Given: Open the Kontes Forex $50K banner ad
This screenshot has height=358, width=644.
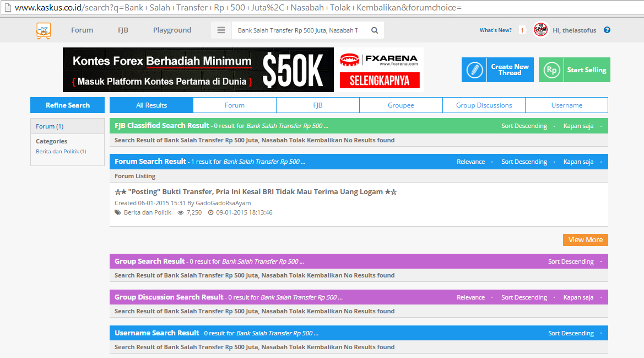Looking at the screenshot, I should coord(198,70).
